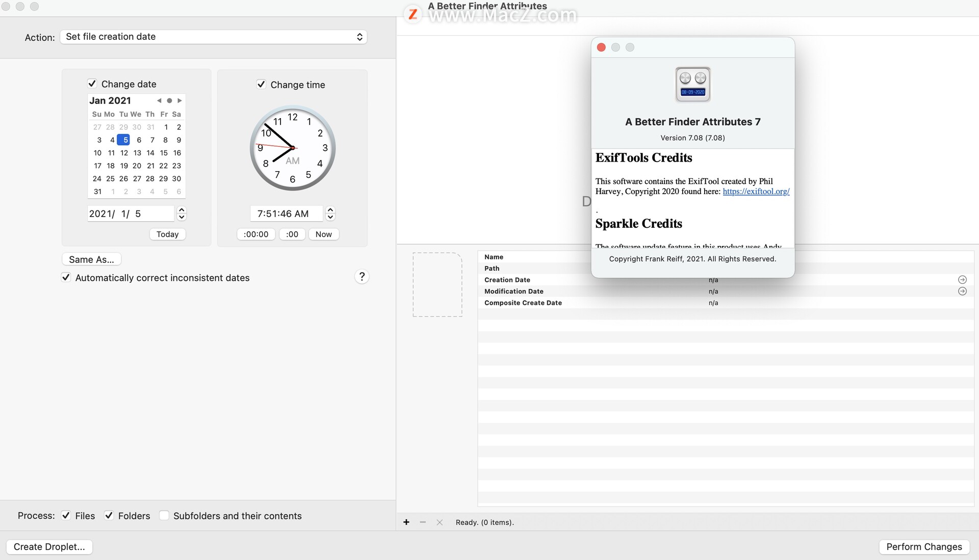The height and width of the screenshot is (560, 979).
Task: Go to next month in calendar
Action: click(179, 100)
